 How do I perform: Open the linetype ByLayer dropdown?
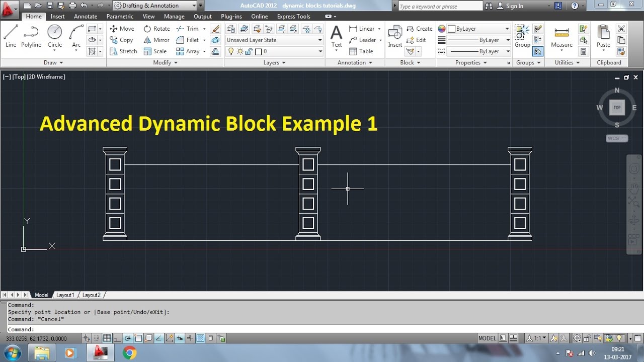coord(479,51)
